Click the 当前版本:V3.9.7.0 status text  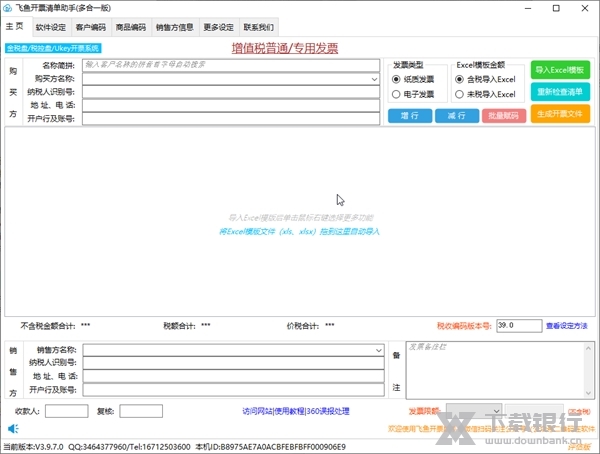tap(34, 447)
